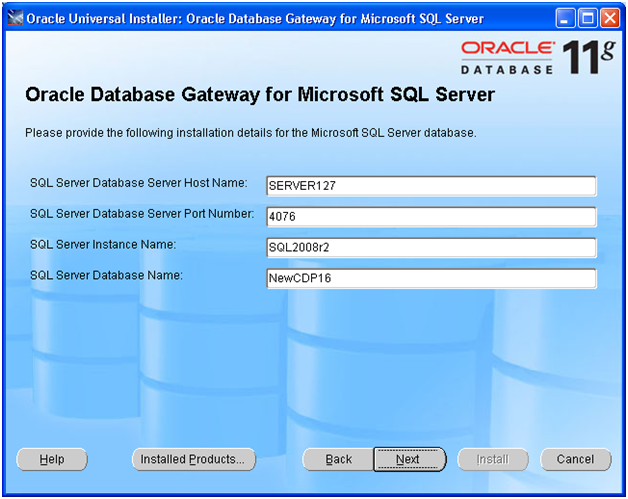Click the Oracle Database 11g logo
628x499 pixels.
coord(538,57)
